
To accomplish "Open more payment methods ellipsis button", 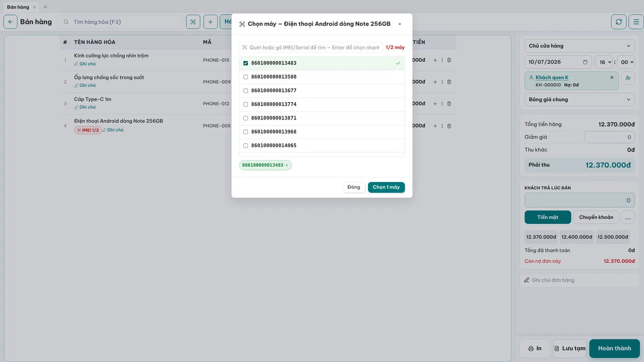I will (628, 217).
